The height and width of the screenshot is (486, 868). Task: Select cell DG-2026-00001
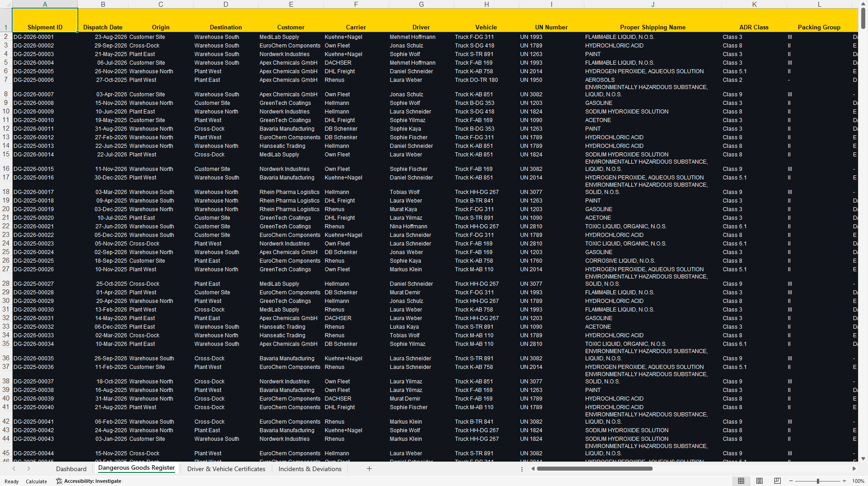[x=45, y=37]
